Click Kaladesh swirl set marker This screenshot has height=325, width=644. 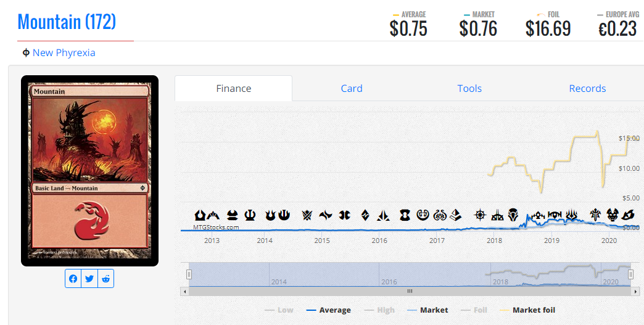pyautogui.click(x=423, y=215)
